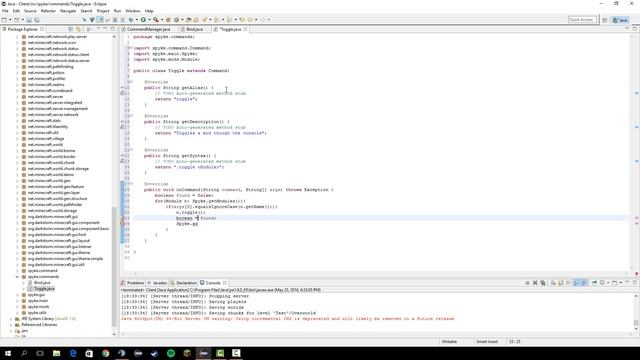Click the Save All icon in toolbar
This screenshot has width=640, height=360.
tap(37, 20)
